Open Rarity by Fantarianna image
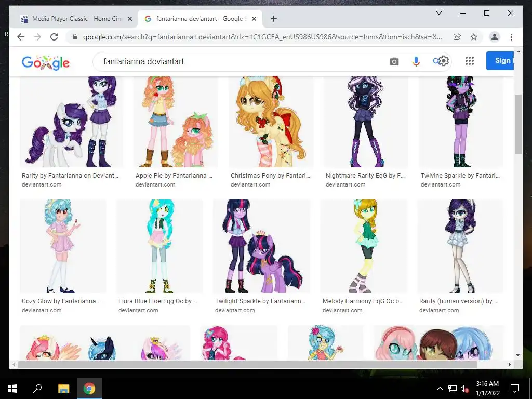 (x=71, y=122)
